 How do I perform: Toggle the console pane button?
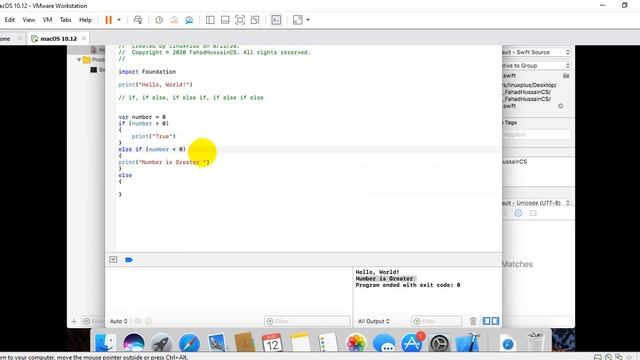point(495,321)
